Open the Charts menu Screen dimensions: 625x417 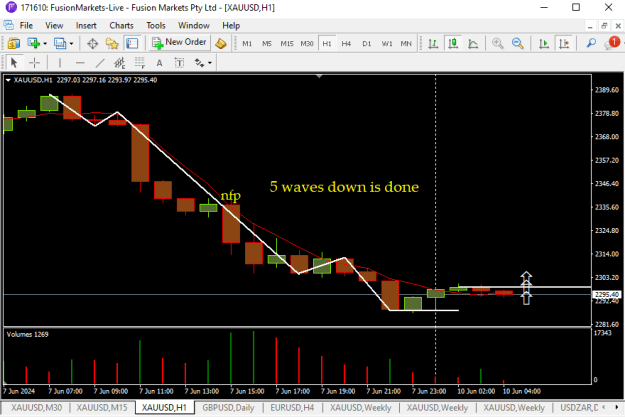(x=121, y=26)
